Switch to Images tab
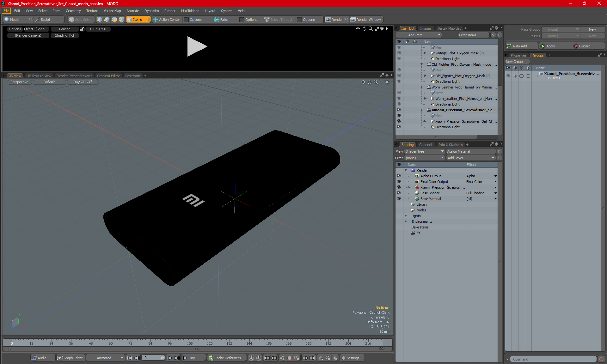 pyautogui.click(x=426, y=28)
